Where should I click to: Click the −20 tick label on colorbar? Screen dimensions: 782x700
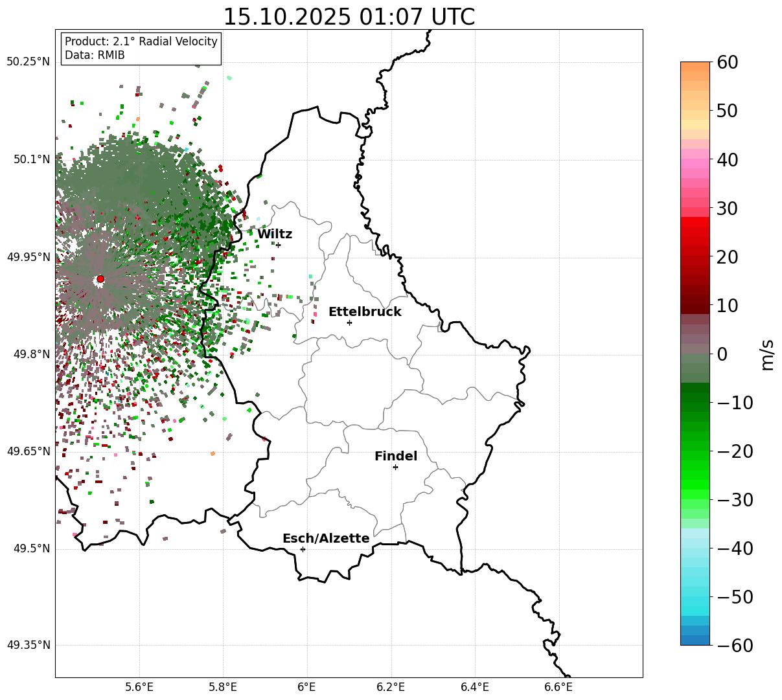coord(735,451)
